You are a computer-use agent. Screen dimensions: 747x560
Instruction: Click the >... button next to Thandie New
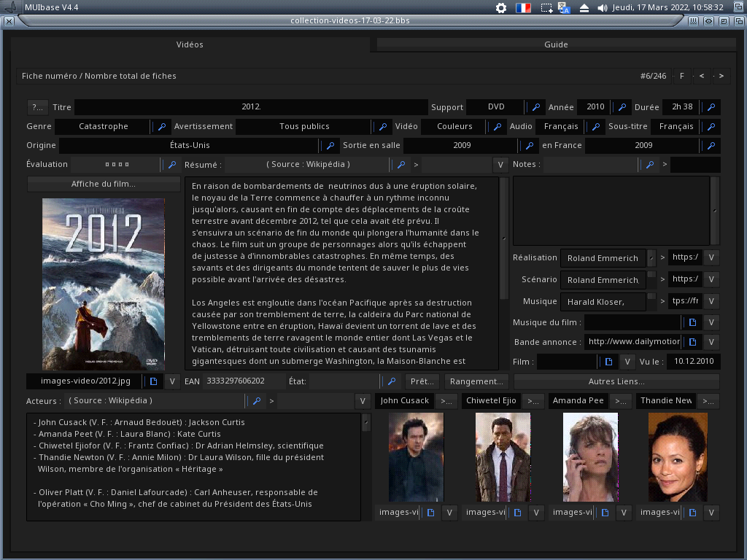[708, 401]
